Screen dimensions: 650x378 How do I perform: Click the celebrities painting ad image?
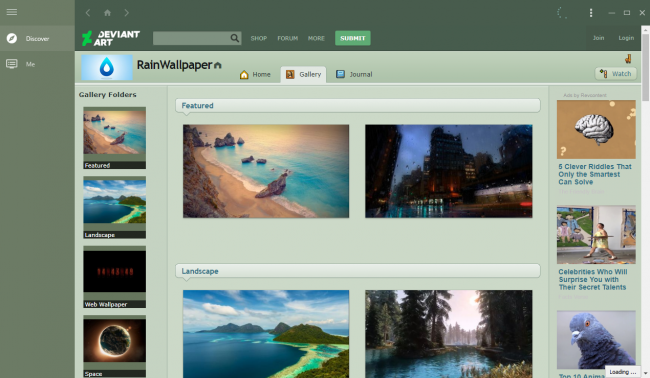click(596, 235)
